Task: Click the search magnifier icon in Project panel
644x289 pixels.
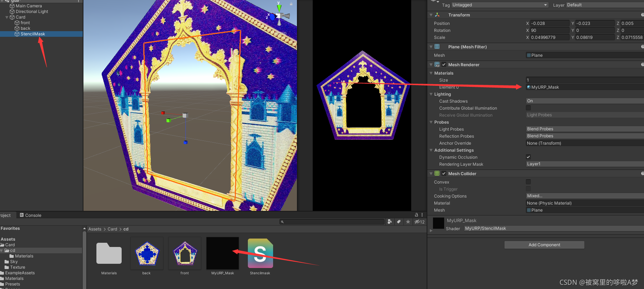Action: pos(282,222)
